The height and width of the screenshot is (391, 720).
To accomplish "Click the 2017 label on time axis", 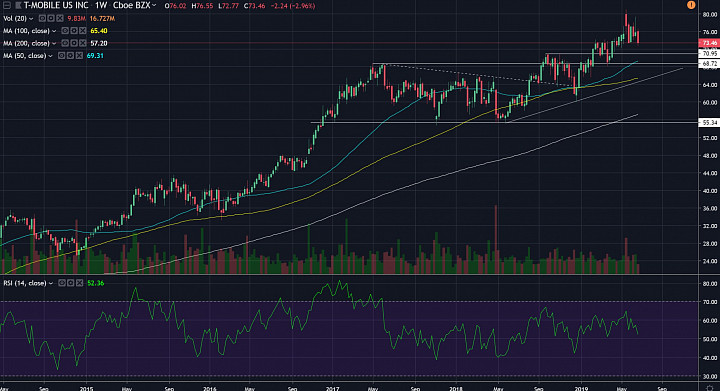I will [x=332, y=389].
